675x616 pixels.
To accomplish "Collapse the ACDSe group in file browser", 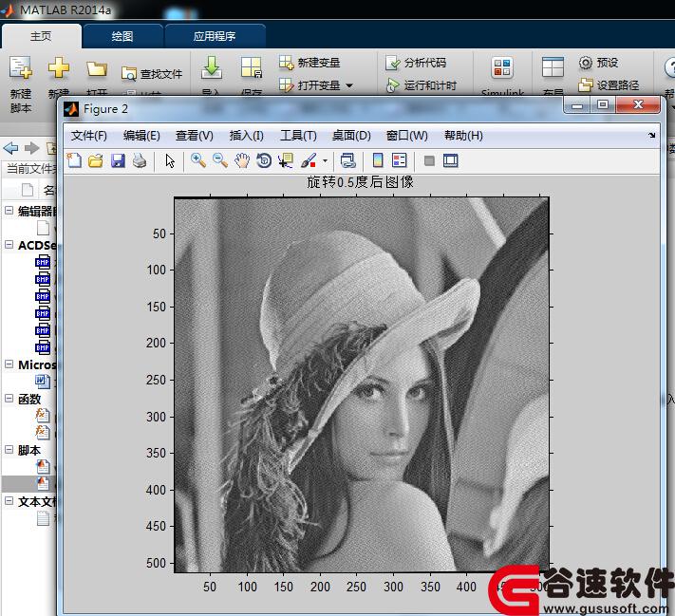I will tap(9, 245).
